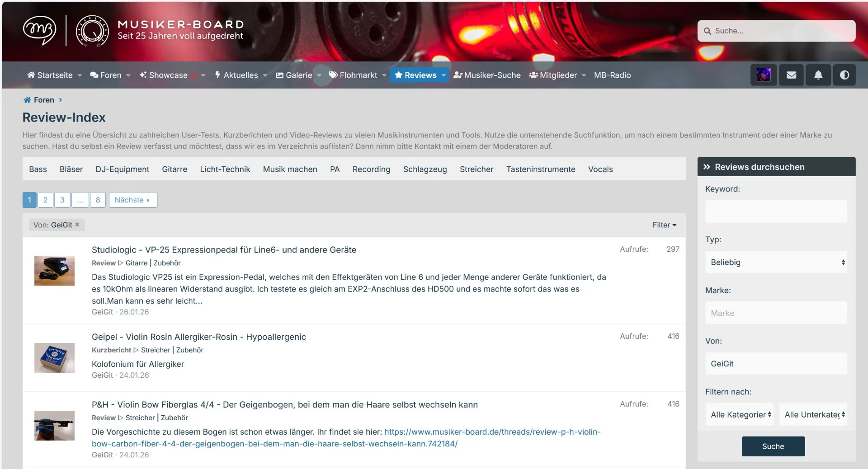
Task: Select the Bass category tab
Action: click(38, 169)
